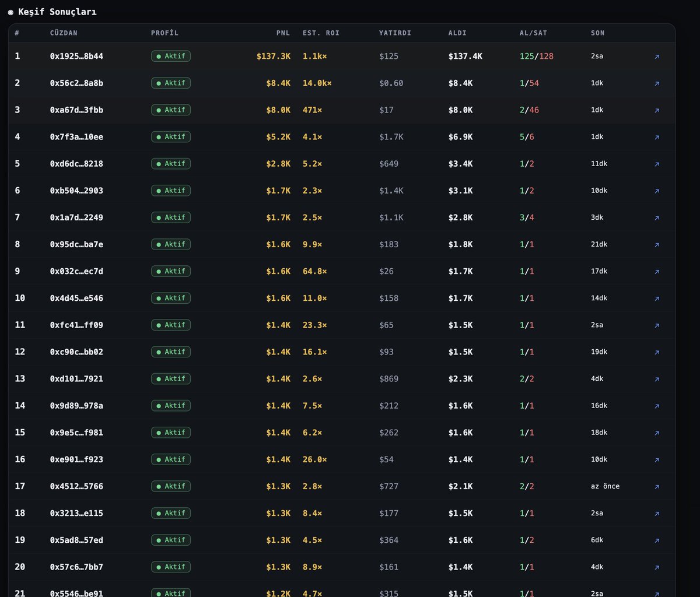Select the 1/54 buy/sell count
This screenshot has width=700, height=597.
click(529, 83)
